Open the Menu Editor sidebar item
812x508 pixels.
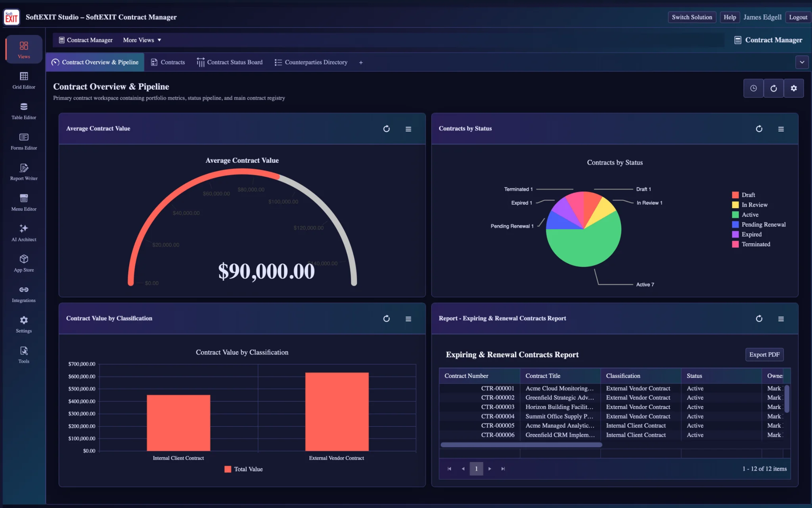[24, 203]
